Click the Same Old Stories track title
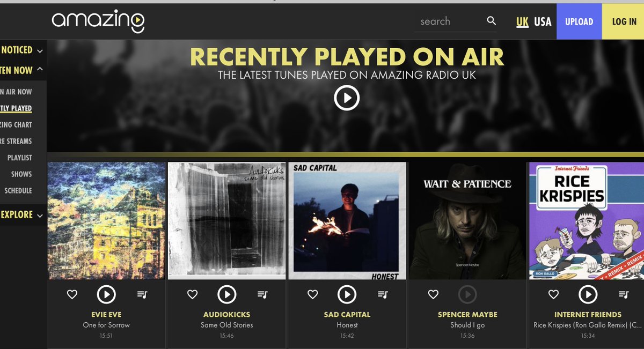Image resolution: width=644 pixels, height=349 pixels. pyautogui.click(x=226, y=325)
